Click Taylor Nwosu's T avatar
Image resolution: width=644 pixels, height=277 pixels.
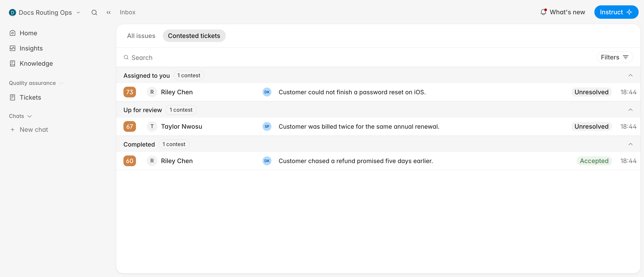click(x=152, y=126)
